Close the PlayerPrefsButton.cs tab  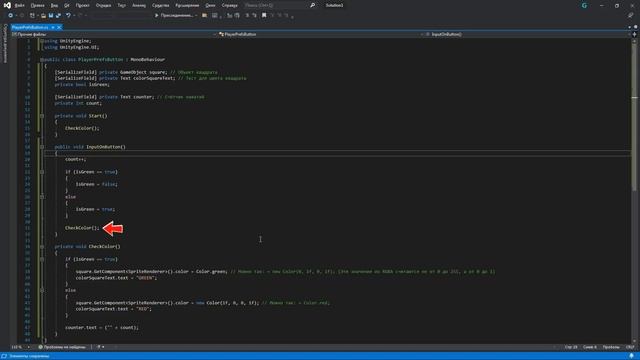59,27
